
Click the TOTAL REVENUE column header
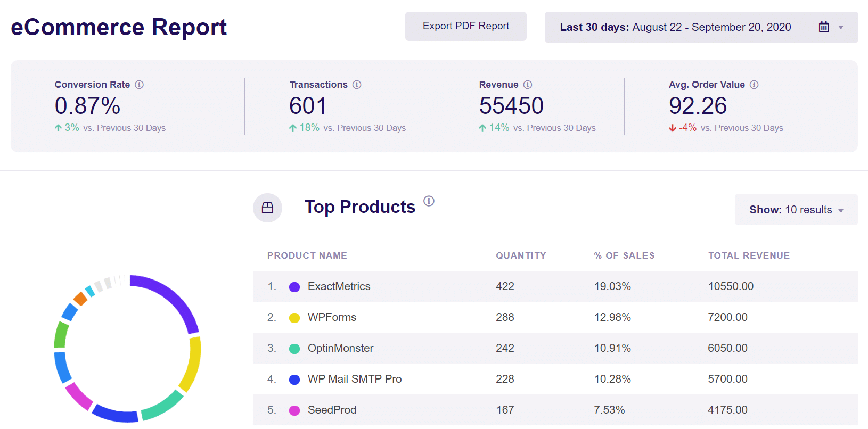point(749,255)
